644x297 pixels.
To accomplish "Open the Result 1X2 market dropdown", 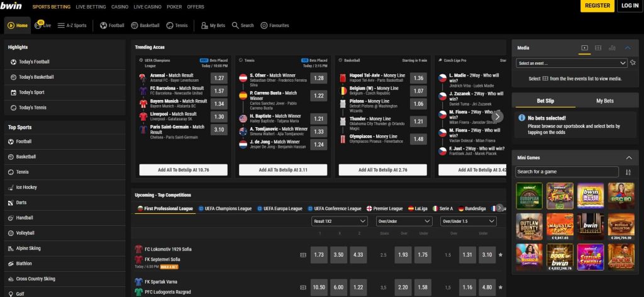I will pyautogui.click(x=339, y=221).
